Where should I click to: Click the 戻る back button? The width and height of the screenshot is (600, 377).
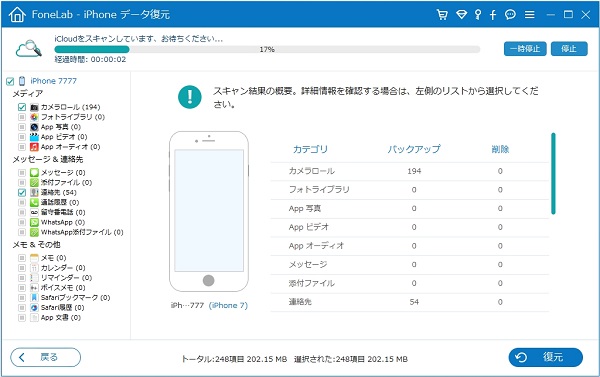pyautogui.click(x=46, y=357)
